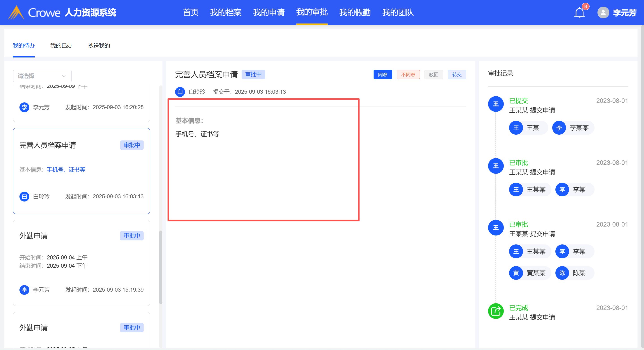Viewport: 644px width, 350px height.
Task: Open the notification bell with badge 8
Action: tap(579, 13)
